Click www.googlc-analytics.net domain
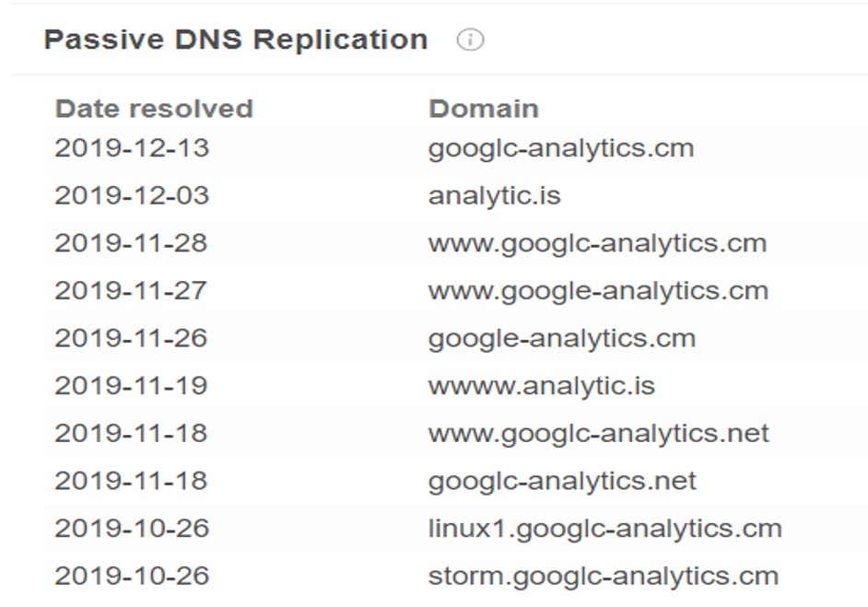 tap(598, 434)
